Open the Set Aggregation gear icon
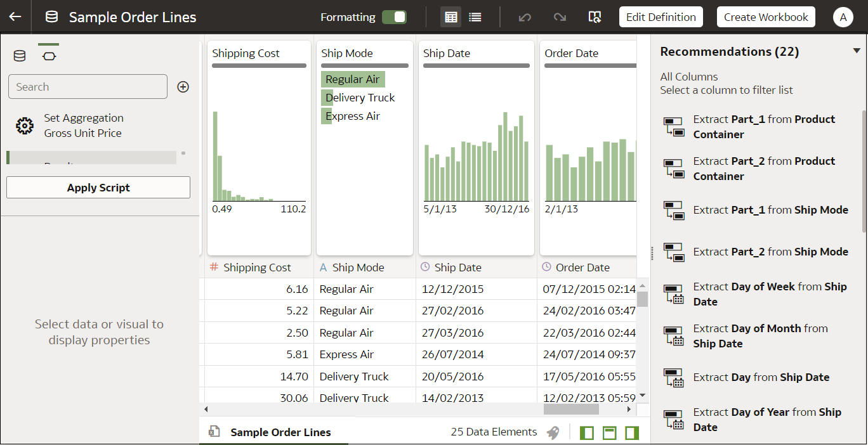The width and height of the screenshot is (868, 445). click(25, 126)
